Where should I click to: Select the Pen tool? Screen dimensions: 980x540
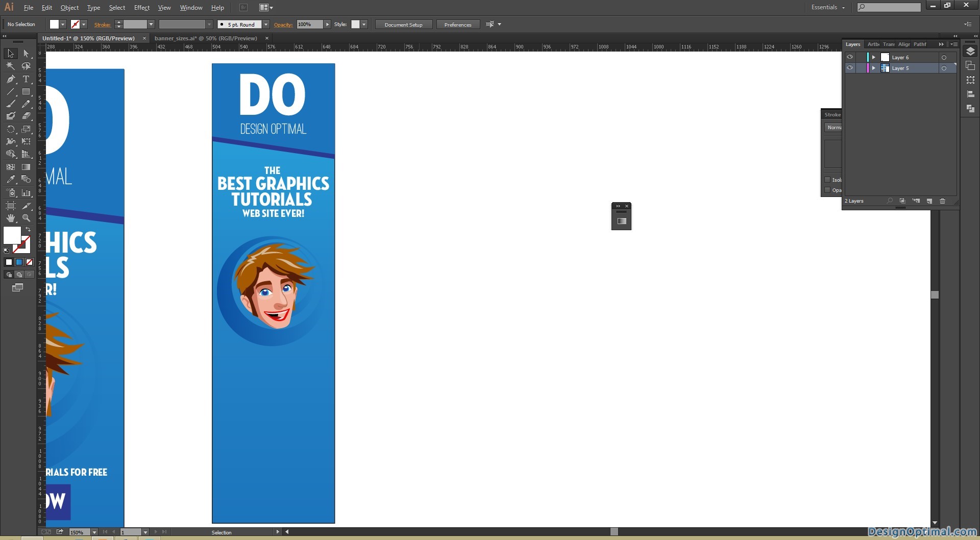pyautogui.click(x=10, y=79)
